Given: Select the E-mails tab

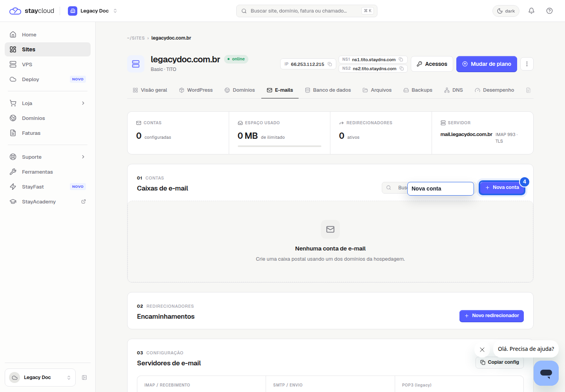Looking at the screenshot, I should click(x=280, y=90).
